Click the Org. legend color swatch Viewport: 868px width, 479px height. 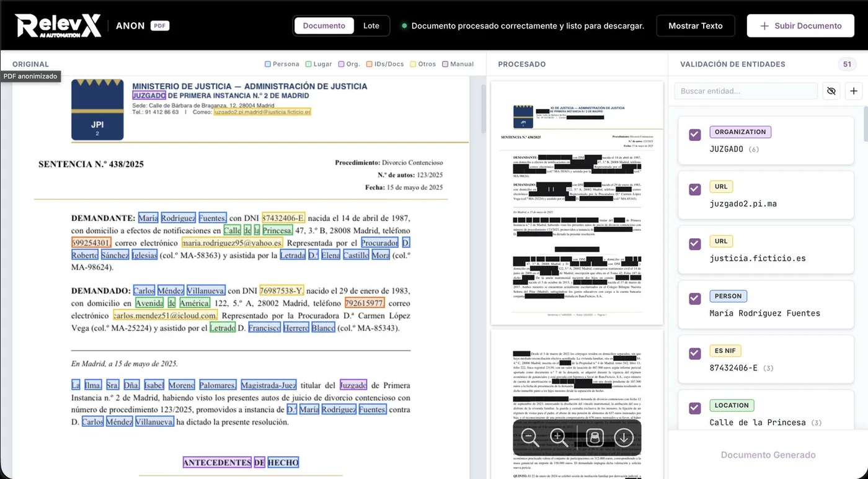[x=341, y=64]
